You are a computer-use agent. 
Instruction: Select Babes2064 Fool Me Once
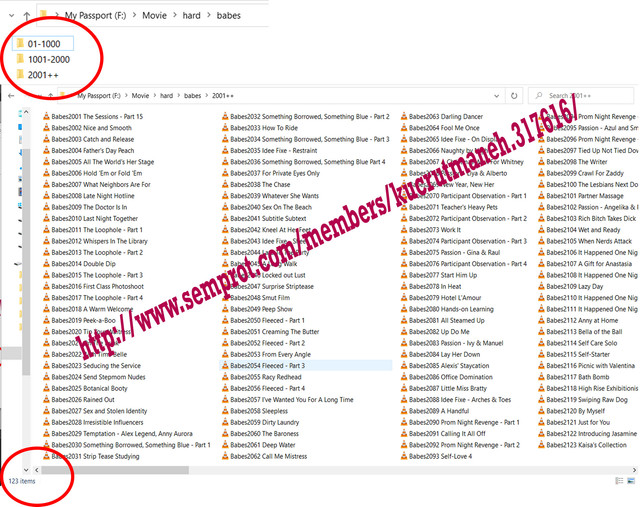[440, 128]
